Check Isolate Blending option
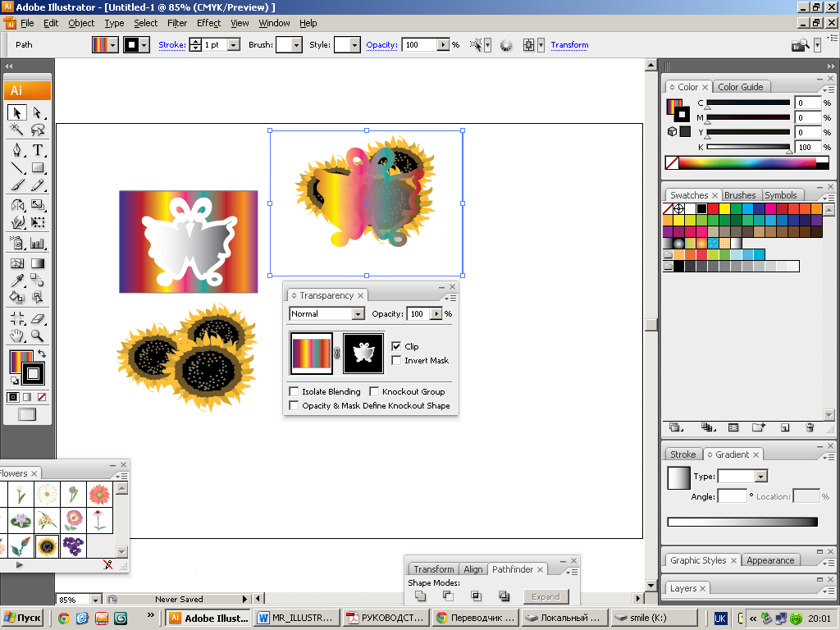This screenshot has width=840, height=630. (294, 391)
